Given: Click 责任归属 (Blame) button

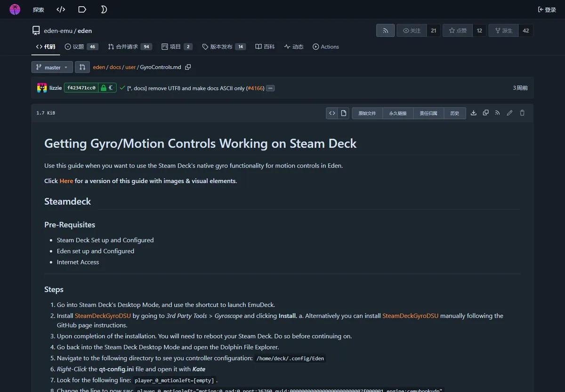Looking at the screenshot, I should tap(428, 113).
